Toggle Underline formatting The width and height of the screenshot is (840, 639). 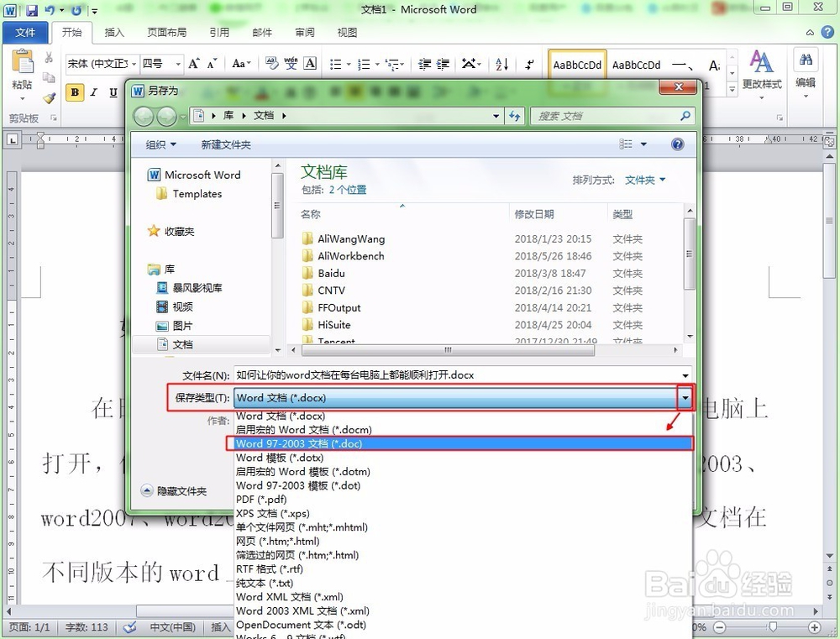[x=113, y=92]
